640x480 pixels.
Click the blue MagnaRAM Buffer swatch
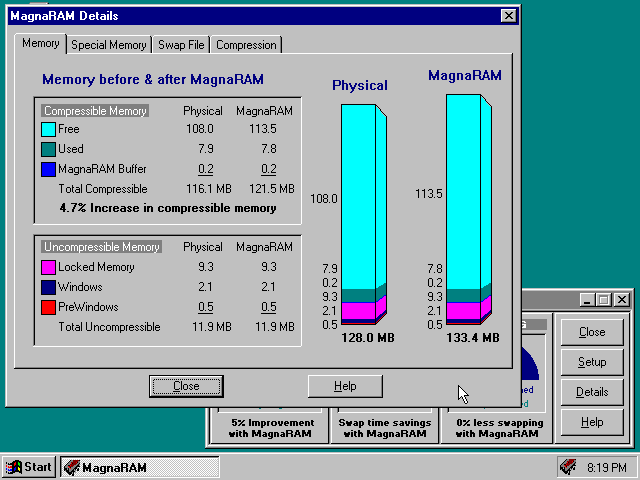click(48, 169)
